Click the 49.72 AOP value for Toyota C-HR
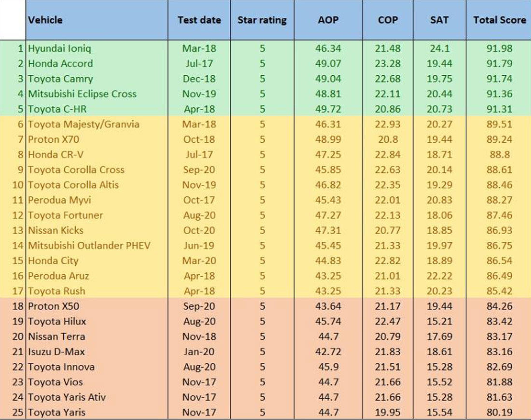Image resolution: width=531 pixels, height=420 pixels. tap(328, 109)
